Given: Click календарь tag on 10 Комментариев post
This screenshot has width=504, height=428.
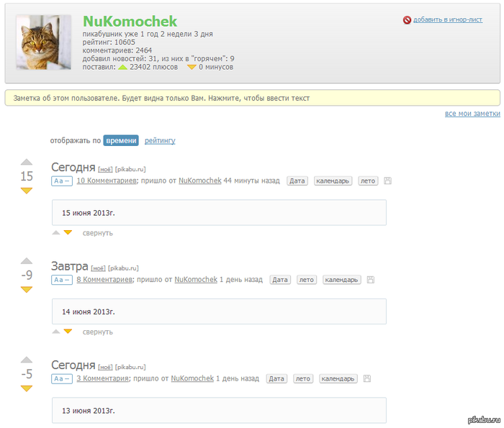Looking at the screenshot, I should pos(333,181).
